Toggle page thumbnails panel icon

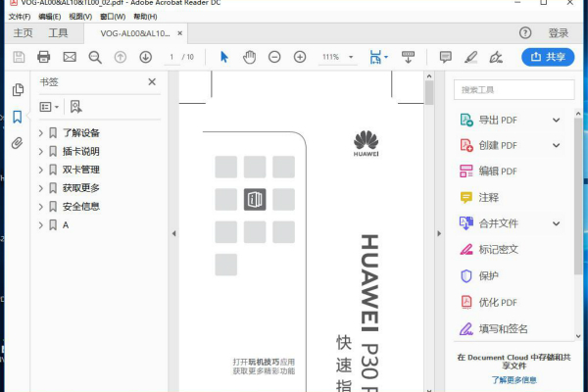[x=17, y=90]
